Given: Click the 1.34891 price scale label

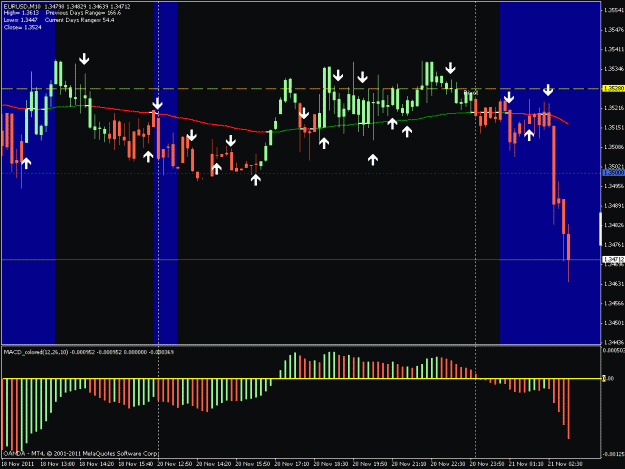Looking at the screenshot, I should click(614, 206).
